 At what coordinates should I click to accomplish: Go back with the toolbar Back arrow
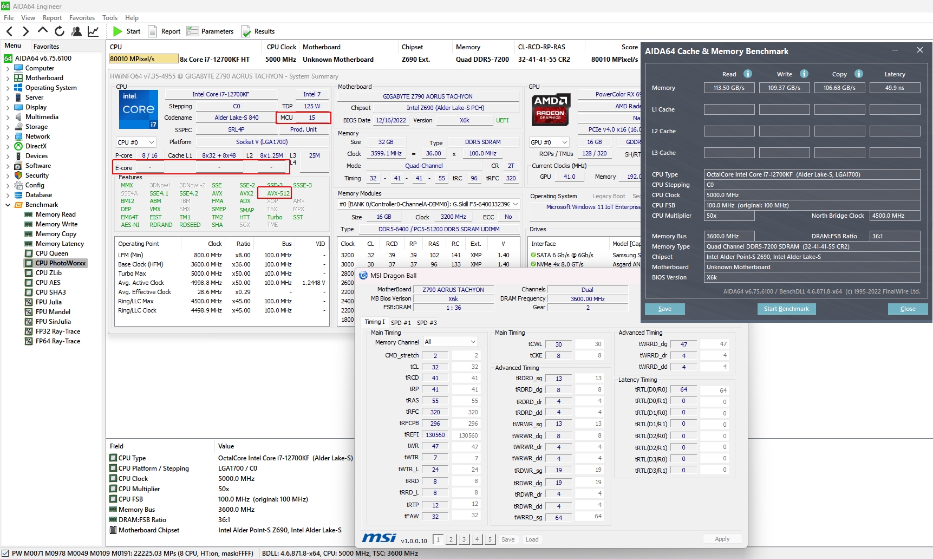(9, 31)
